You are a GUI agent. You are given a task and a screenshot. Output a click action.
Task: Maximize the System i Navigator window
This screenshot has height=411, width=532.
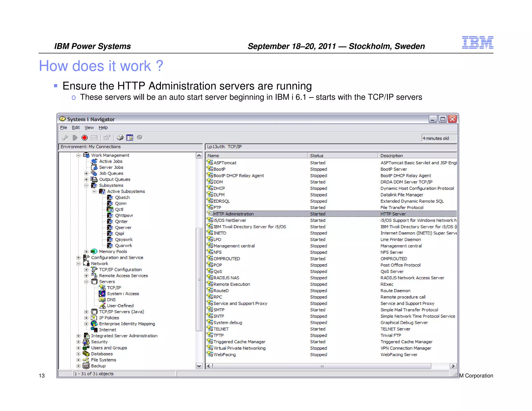click(x=443, y=119)
